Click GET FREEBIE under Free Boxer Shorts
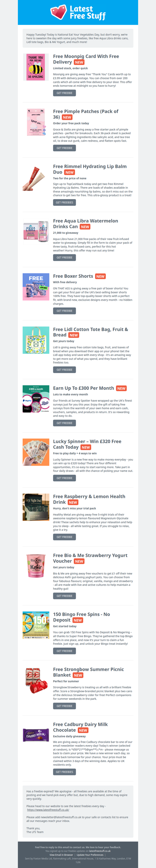Viewport: 156px width, 868px height. [x=64, y=311]
